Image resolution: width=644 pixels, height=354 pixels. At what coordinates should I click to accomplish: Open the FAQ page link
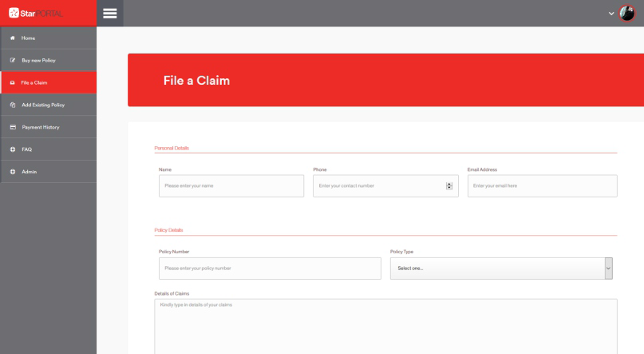tap(27, 149)
